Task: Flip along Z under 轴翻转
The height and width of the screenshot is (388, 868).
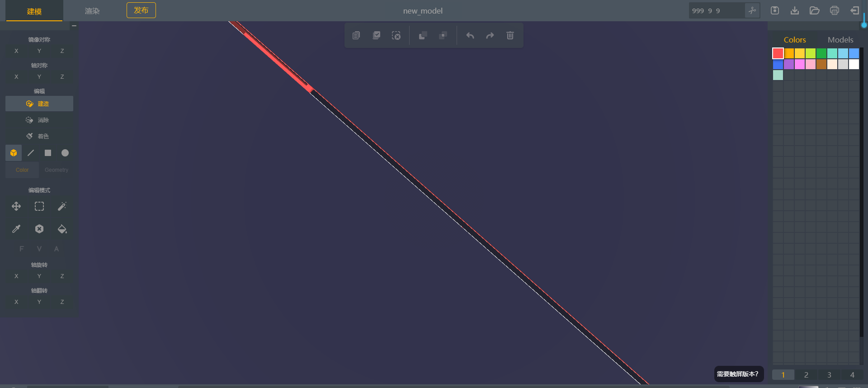Action: [x=62, y=302]
